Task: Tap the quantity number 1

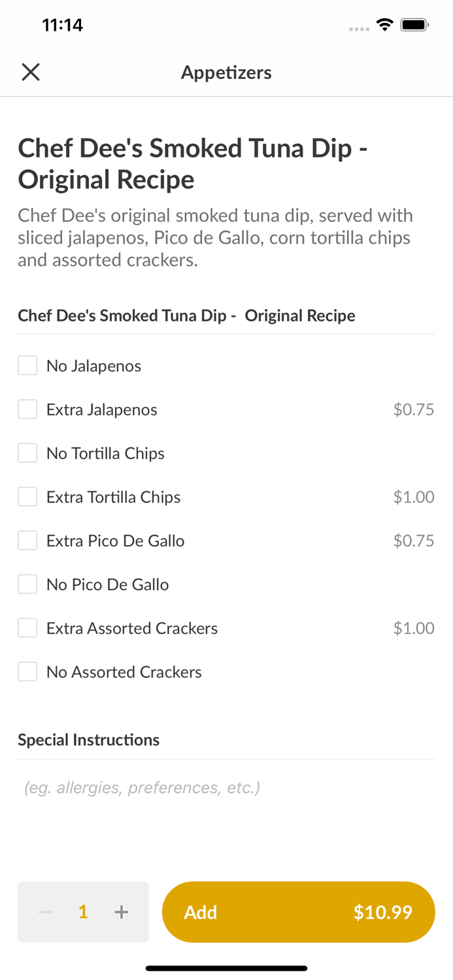Action: tap(83, 912)
